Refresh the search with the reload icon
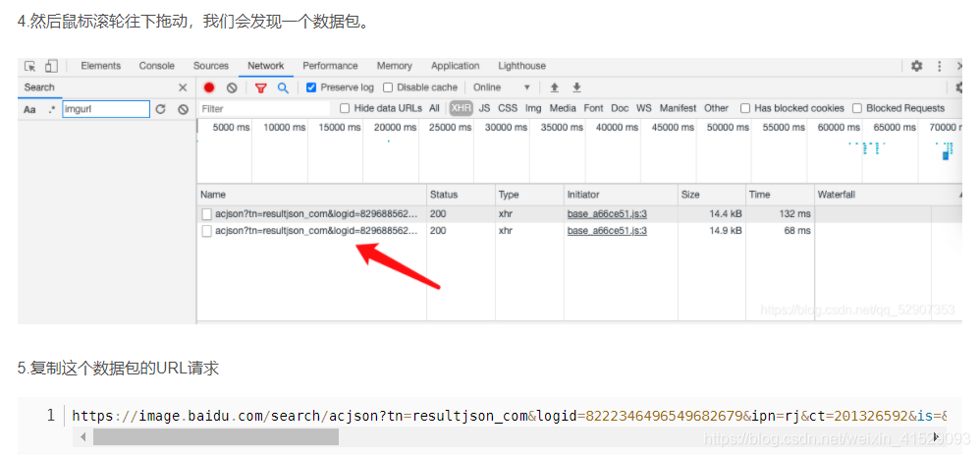980x457 pixels. (x=161, y=109)
